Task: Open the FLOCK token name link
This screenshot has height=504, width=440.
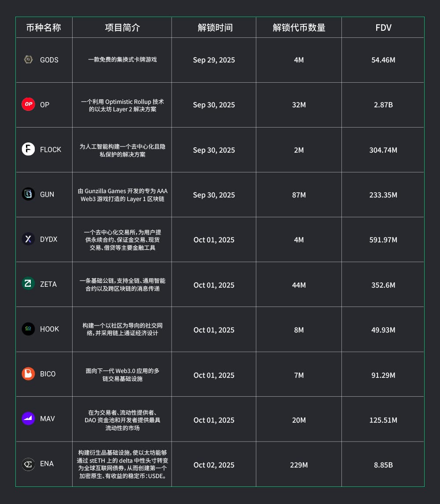Action: coord(51,150)
